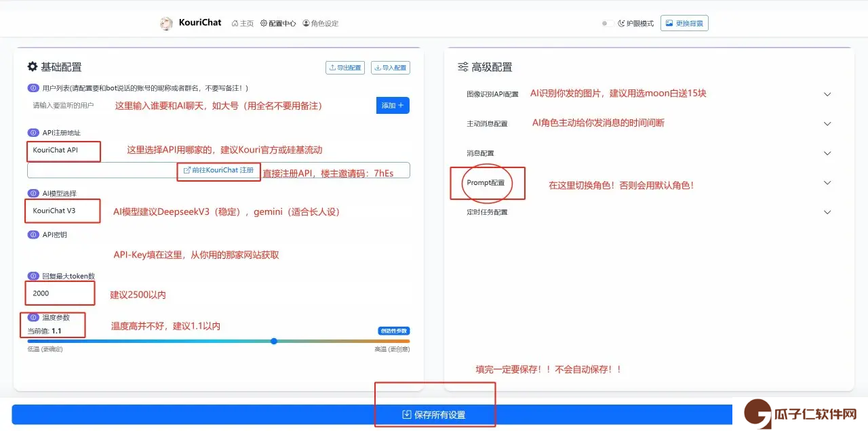Screen dimensions: 868x431
Task: Expand the 主动消息配置 section
Action: 648,124
